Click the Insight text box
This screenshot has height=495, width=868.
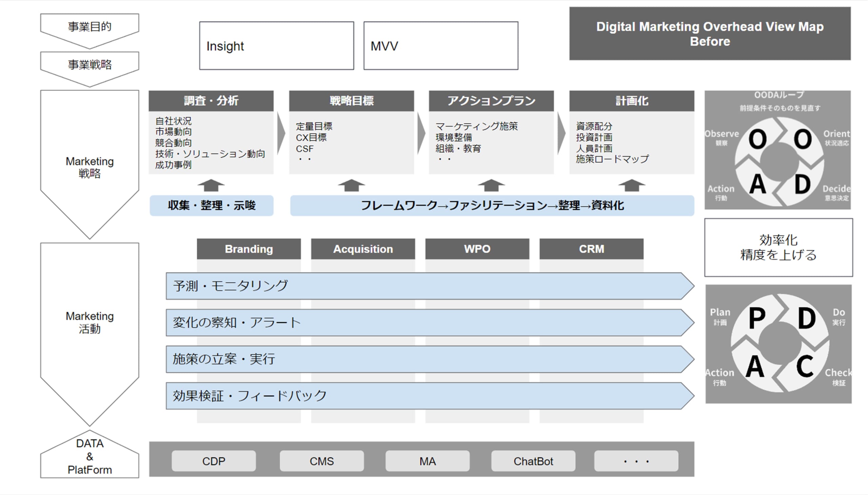tap(277, 46)
